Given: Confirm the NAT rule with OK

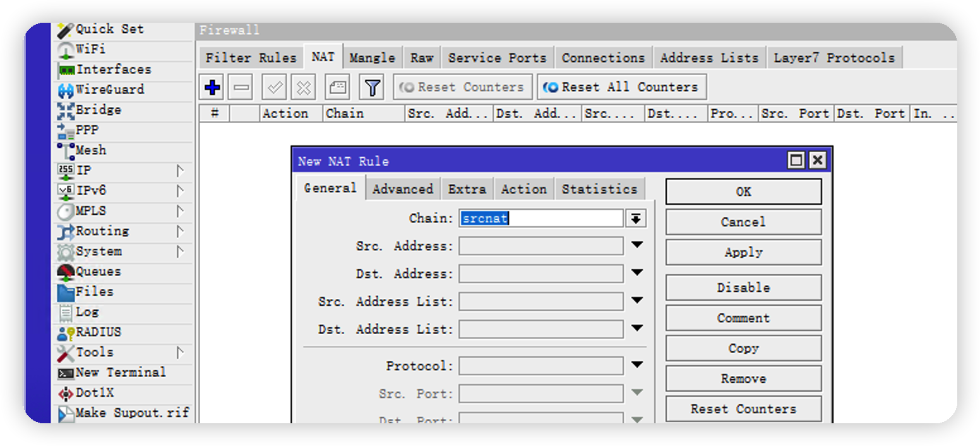Looking at the screenshot, I should tap(743, 191).
